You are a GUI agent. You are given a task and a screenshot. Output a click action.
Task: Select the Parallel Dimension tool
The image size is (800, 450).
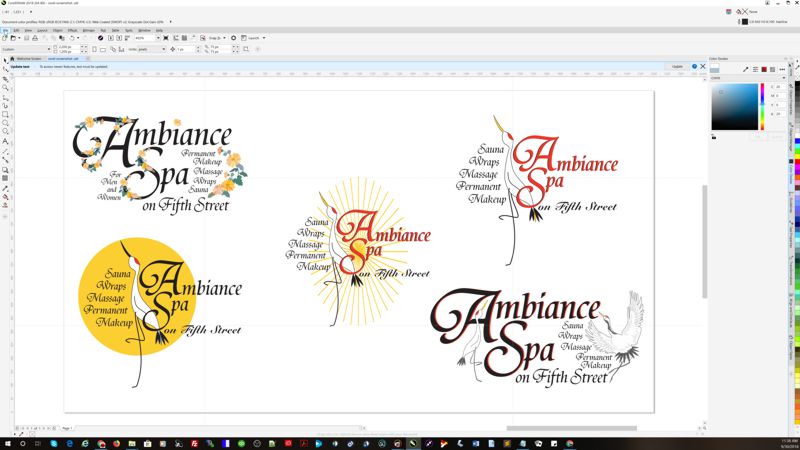point(6,151)
